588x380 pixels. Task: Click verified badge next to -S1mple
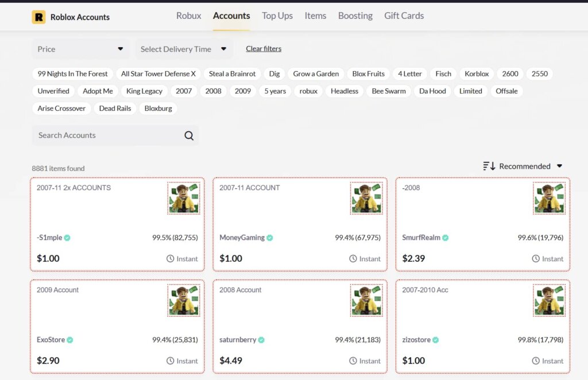[67, 238]
